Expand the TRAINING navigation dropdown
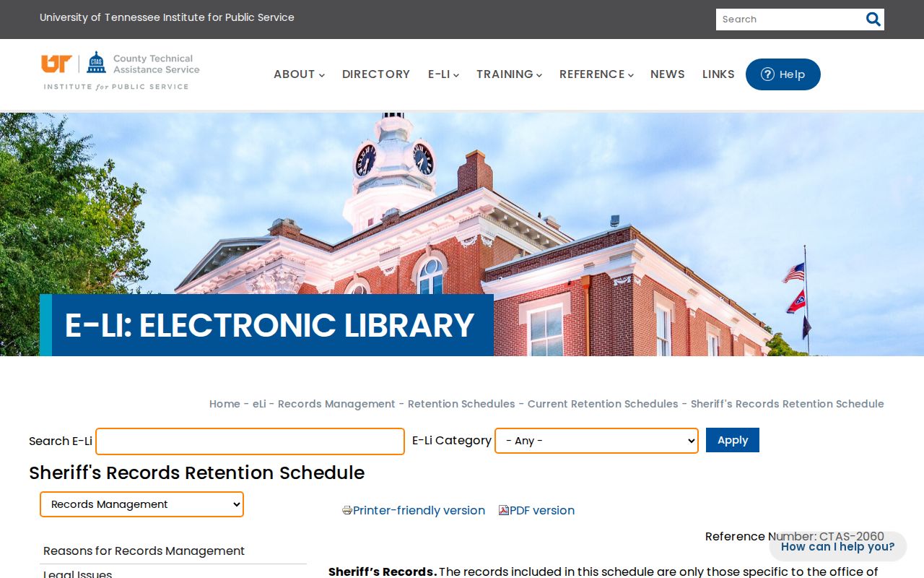 (509, 74)
